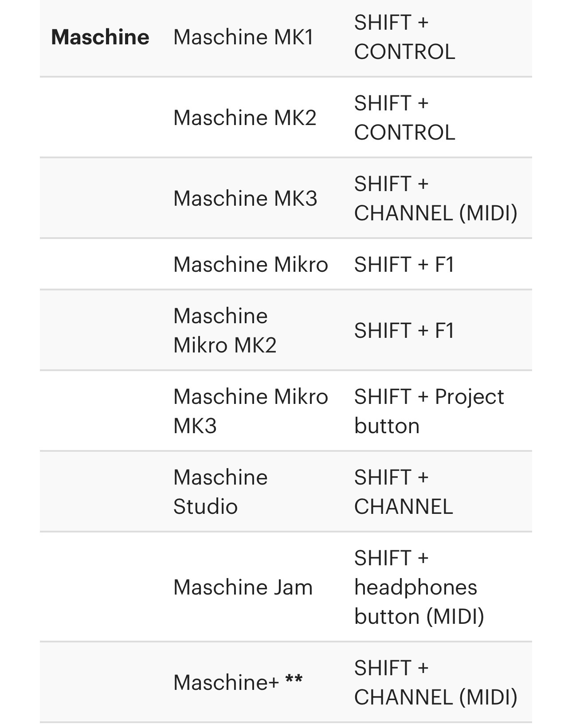Select Maschine MK3 device text
The height and width of the screenshot is (728, 572).
(x=245, y=198)
